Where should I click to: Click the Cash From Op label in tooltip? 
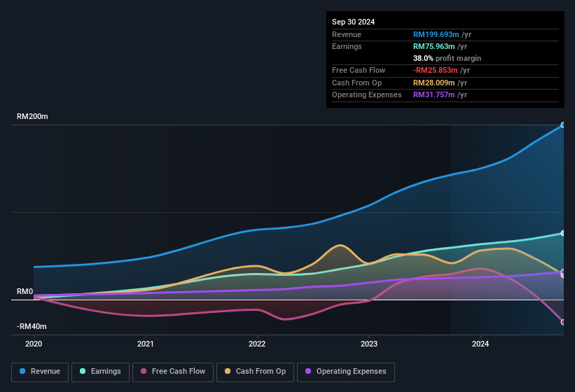pyautogui.click(x=356, y=83)
